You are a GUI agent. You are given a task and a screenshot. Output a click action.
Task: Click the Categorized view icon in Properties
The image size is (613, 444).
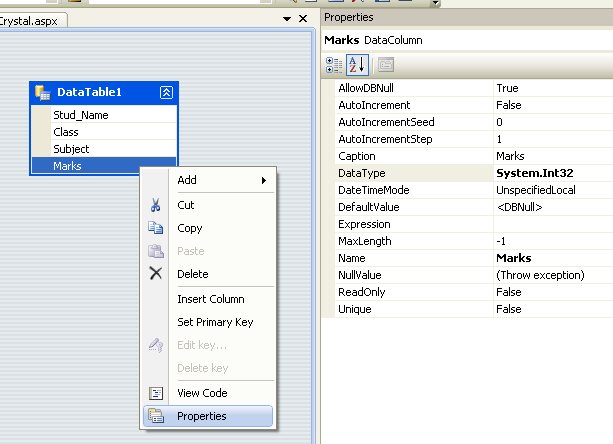[334, 64]
